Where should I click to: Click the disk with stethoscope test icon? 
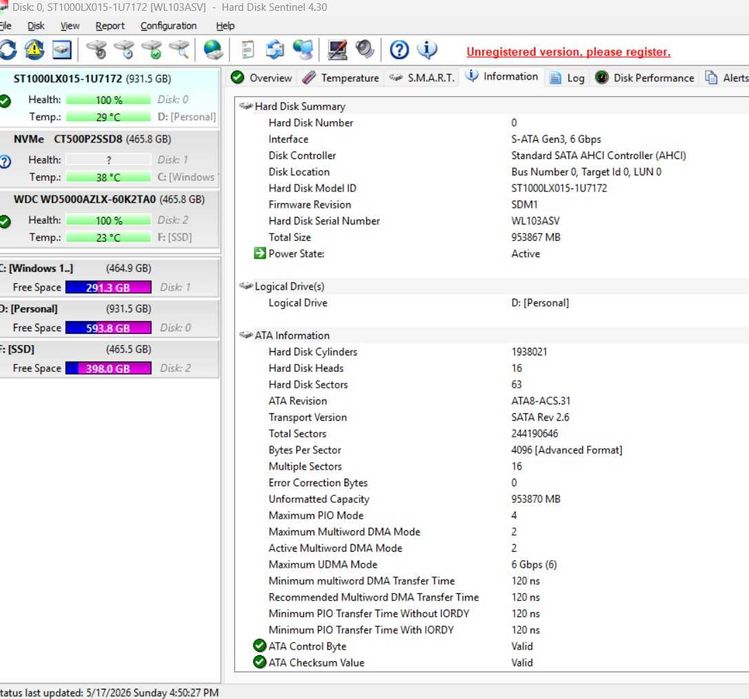point(96,50)
